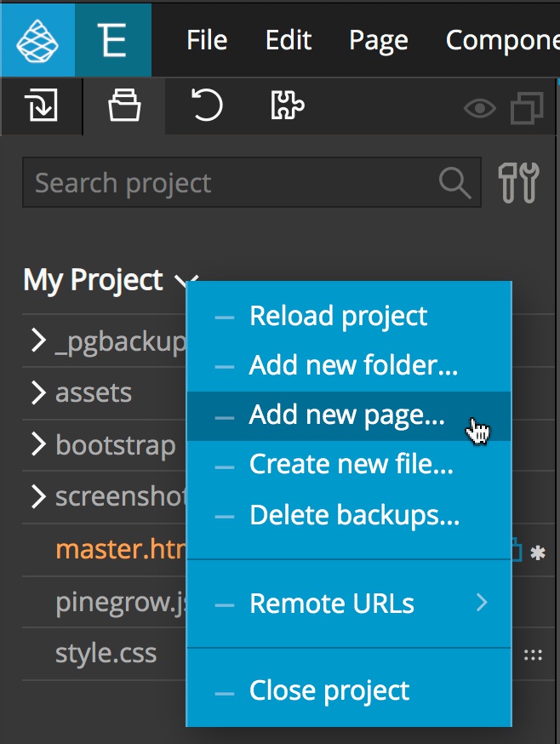The height and width of the screenshot is (744, 560).
Task: Open the Remote URLs submenu
Action: [349, 604]
